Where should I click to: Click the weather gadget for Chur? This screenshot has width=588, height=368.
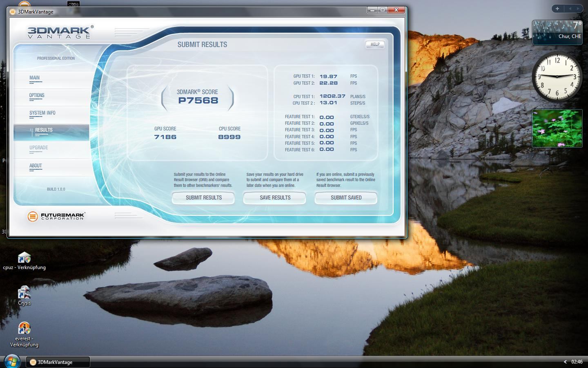point(557,32)
